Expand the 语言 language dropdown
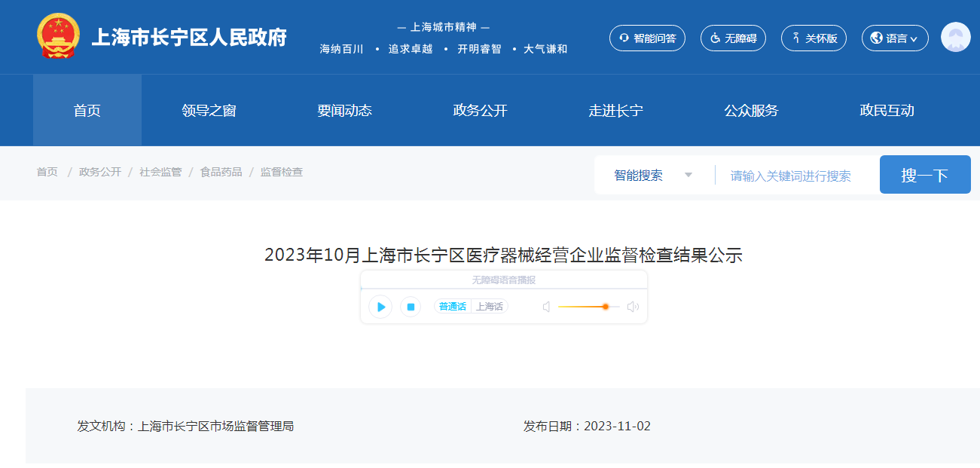This screenshot has height=468, width=980. tap(895, 38)
